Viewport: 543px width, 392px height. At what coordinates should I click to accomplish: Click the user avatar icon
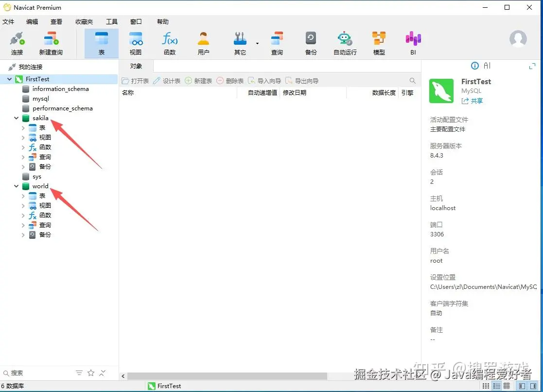[518, 39]
